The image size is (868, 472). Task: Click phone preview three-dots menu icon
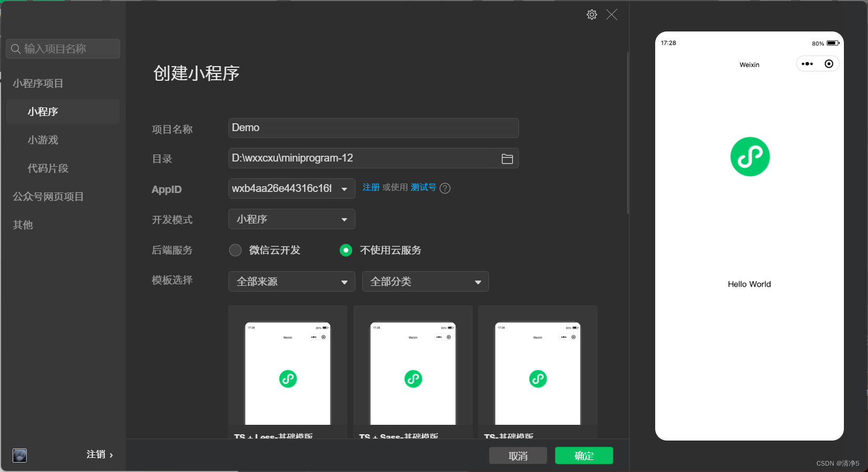807,64
